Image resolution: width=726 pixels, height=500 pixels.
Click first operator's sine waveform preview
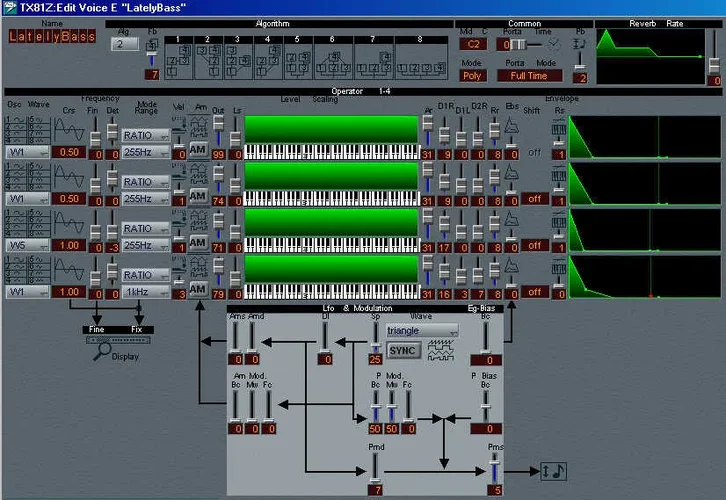click(x=68, y=130)
